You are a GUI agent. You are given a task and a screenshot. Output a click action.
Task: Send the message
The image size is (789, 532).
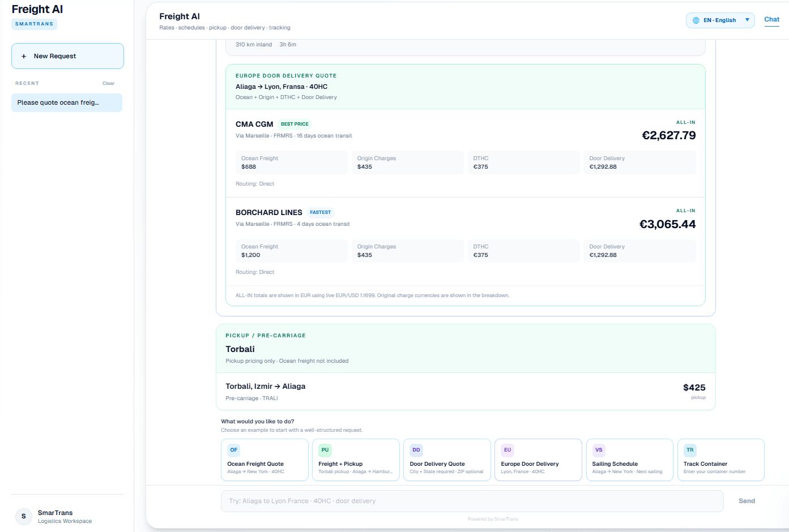(x=747, y=501)
